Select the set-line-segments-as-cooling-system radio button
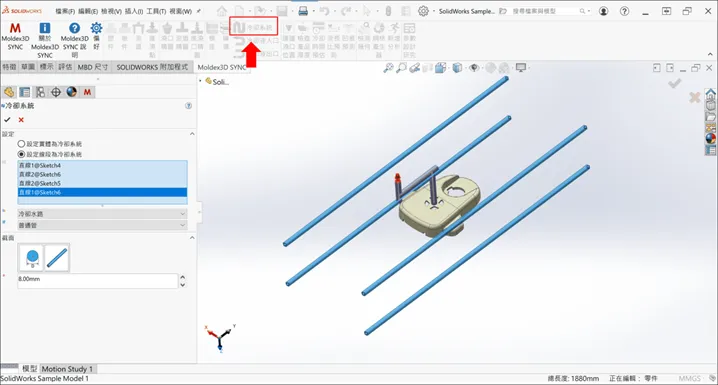The width and height of the screenshot is (718, 385). click(x=21, y=154)
